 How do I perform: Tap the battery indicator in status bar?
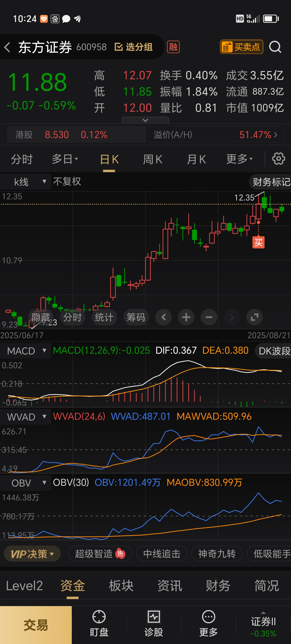click(x=271, y=19)
